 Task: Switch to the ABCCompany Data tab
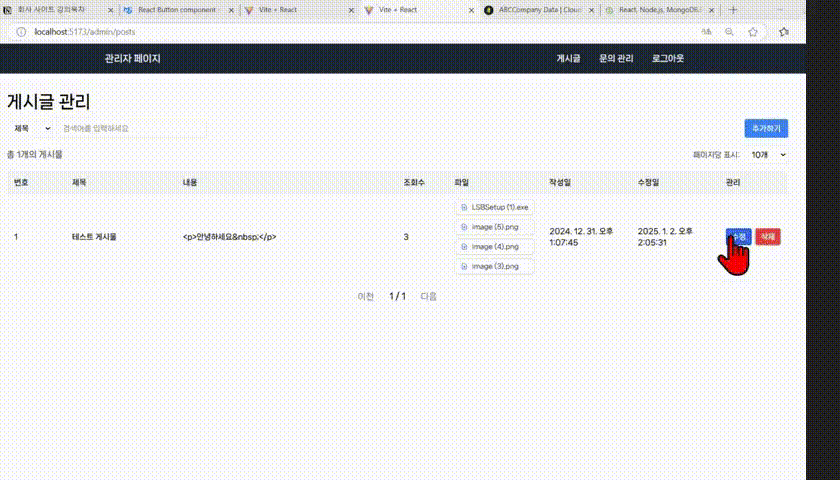click(538, 10)
